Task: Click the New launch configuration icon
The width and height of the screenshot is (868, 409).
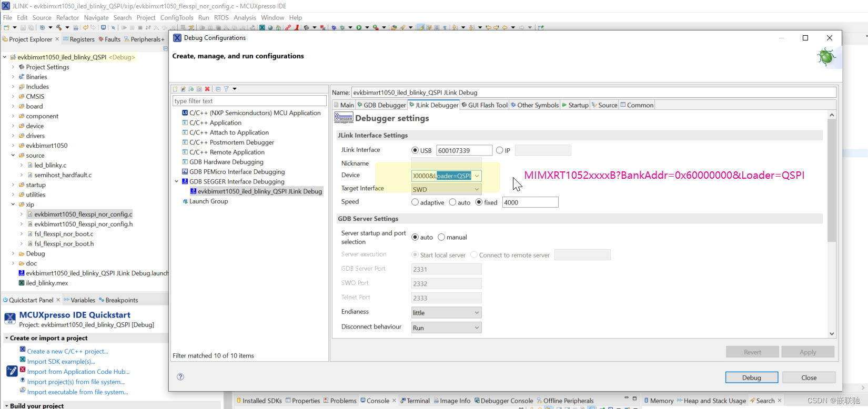Action: tap(176, 89)
